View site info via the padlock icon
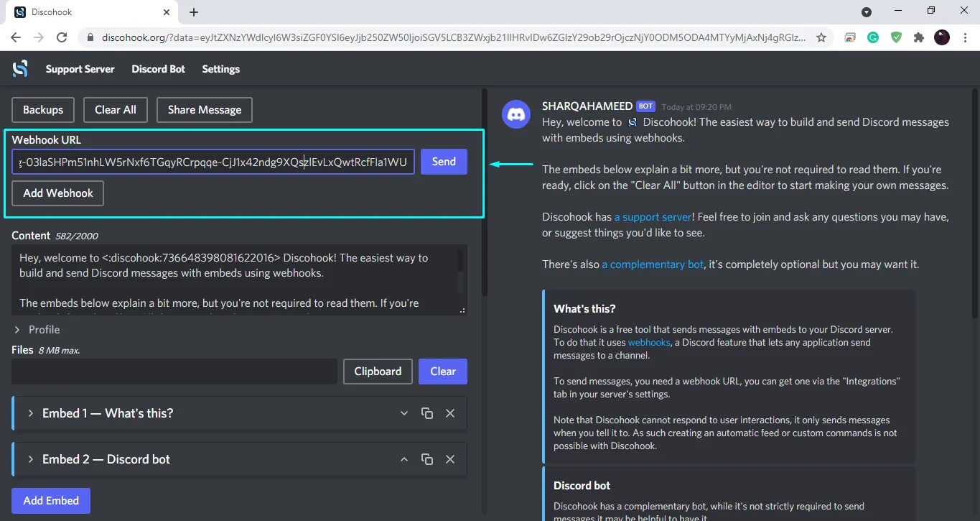 tap(90, 37)
